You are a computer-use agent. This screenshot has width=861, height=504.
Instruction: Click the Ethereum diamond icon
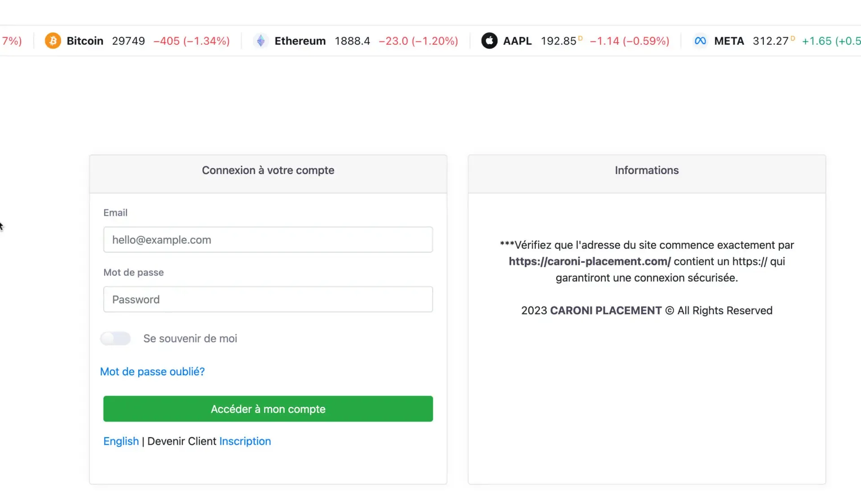pyautogui.click(x=261, y=41)
